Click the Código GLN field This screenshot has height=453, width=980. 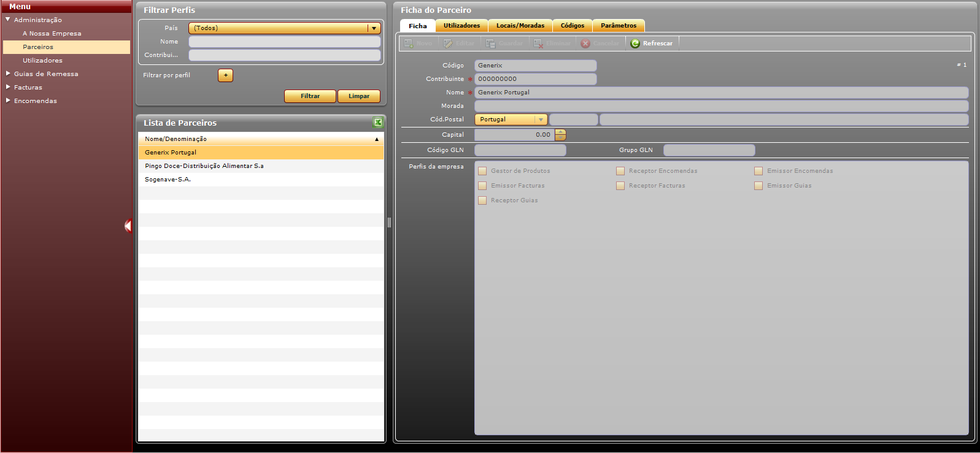(520, 150)
